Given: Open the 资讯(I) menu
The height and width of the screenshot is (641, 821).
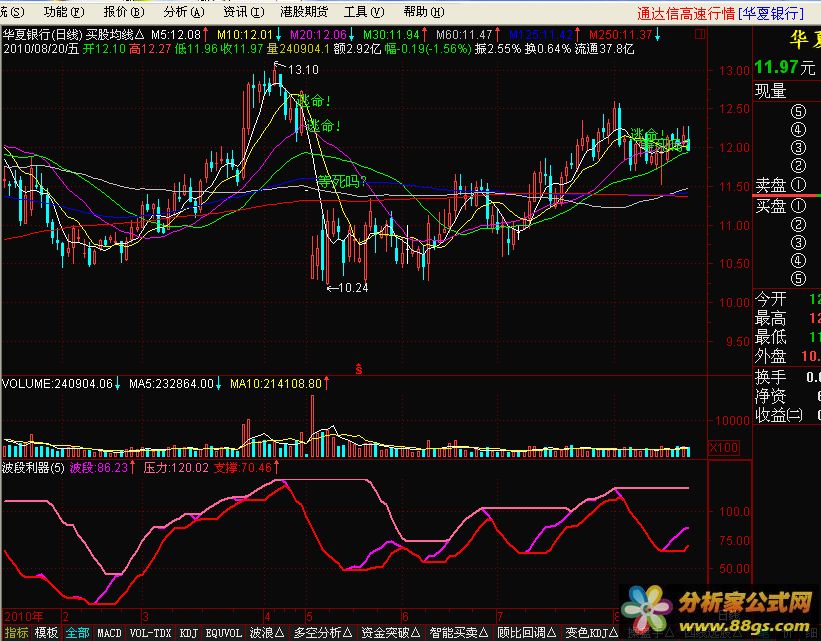Looking at the screenshot, I should (243, 12).
